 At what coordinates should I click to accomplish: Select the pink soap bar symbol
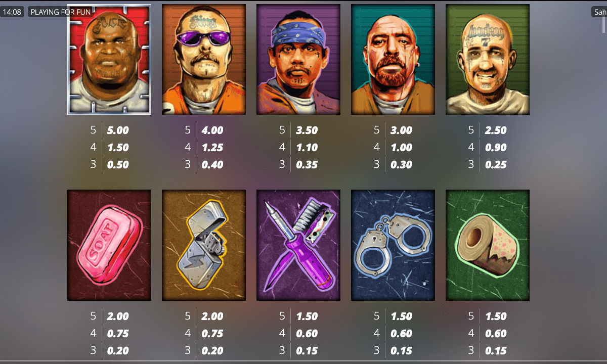click(109, 245)
